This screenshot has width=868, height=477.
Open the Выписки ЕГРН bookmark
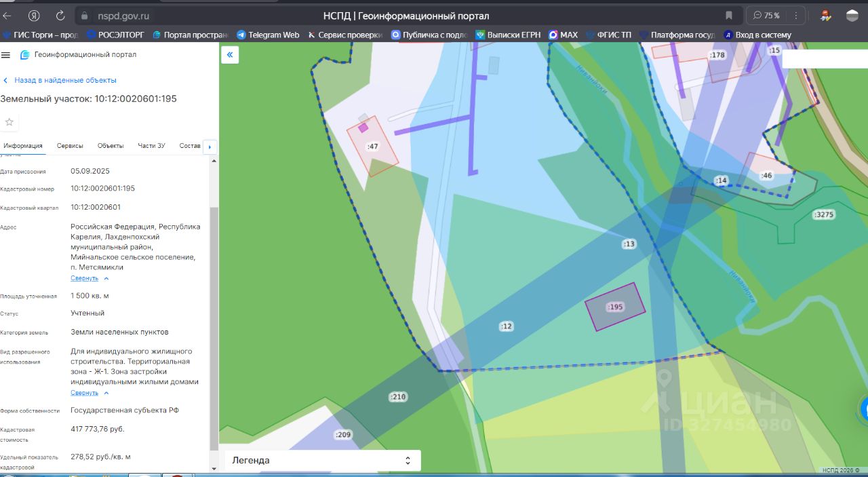(x=509, y=35)
